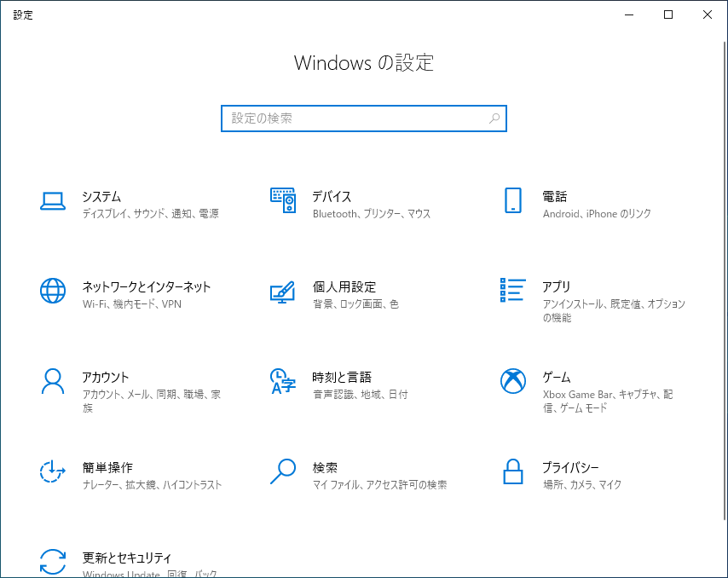Go to the 更新とセキュリティ title
The height and width of the screenshot is (578, 728).
click(127, 558)
